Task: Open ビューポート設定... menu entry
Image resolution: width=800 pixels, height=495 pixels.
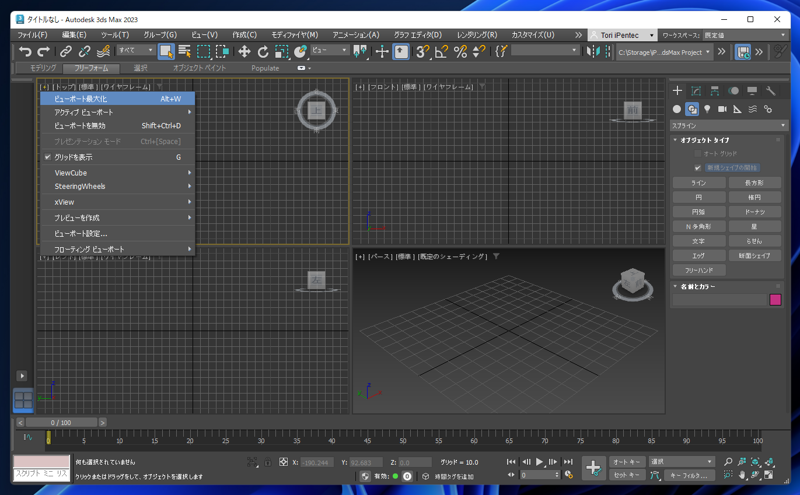Action: pos(117,234)
